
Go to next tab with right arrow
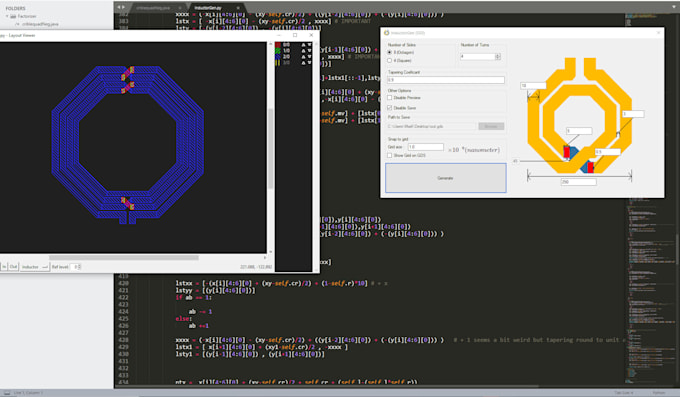(124, 7)
